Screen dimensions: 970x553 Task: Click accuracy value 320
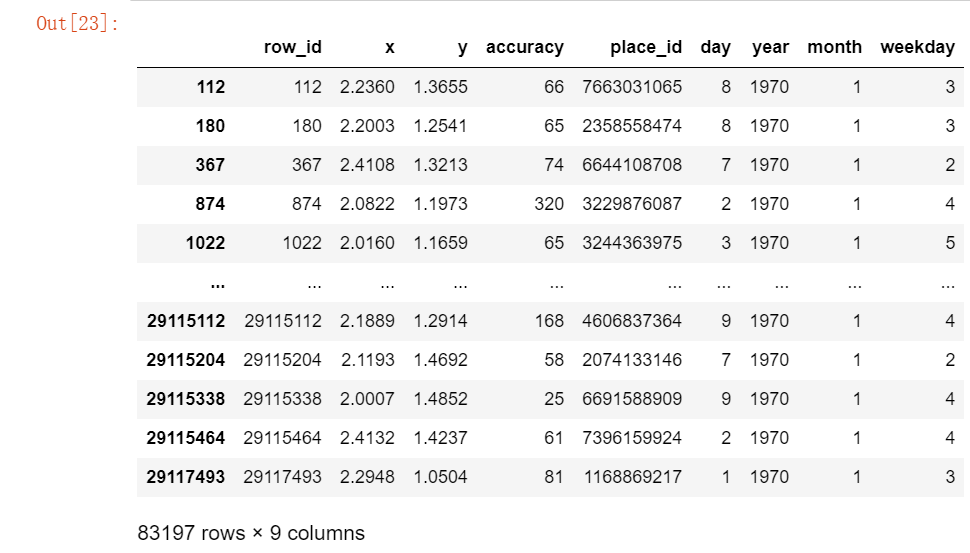tap(549, 204)
